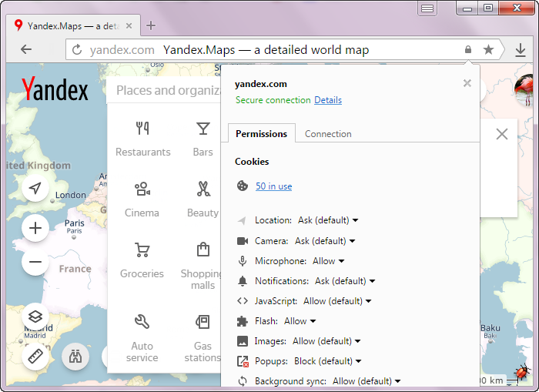Choose the Auto service wrench icon
This screenshot has height=392, width=539.
coord(142,322)
